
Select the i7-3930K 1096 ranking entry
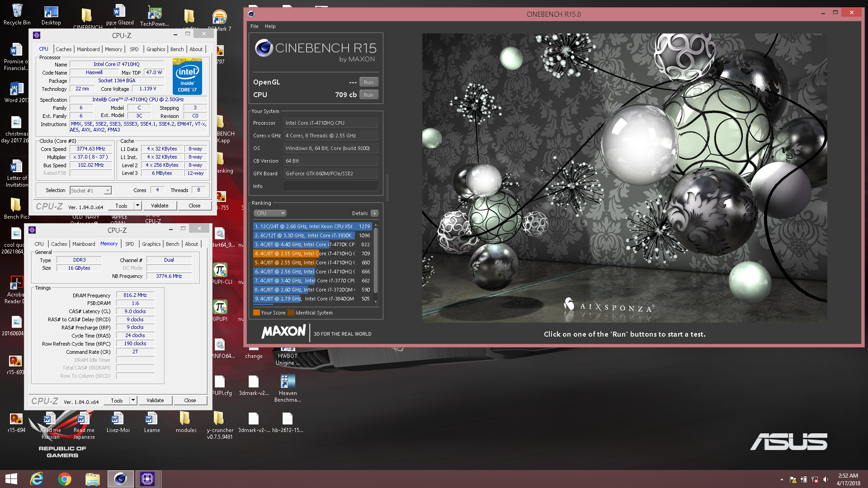pyautogui.click(x=312, y=235)
